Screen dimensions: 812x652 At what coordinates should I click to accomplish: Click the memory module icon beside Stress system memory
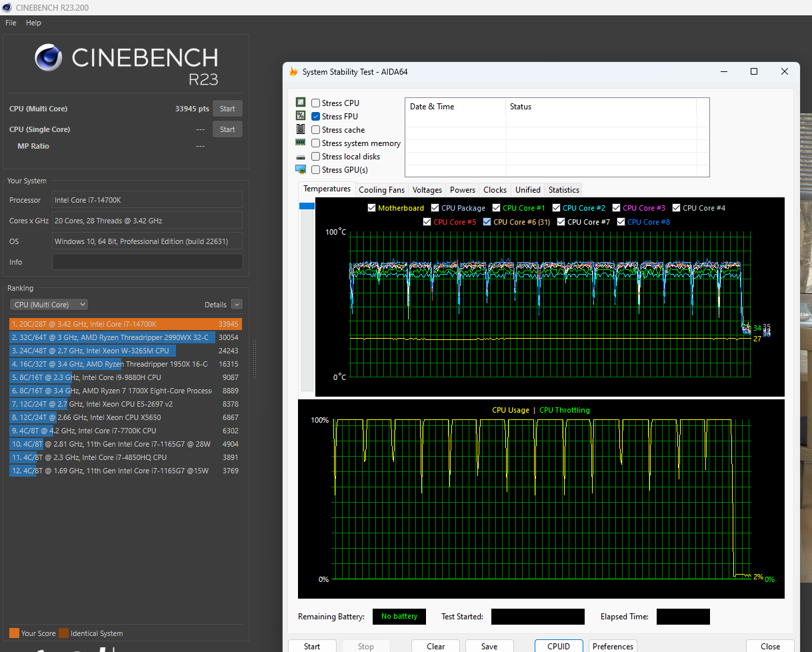301,143
